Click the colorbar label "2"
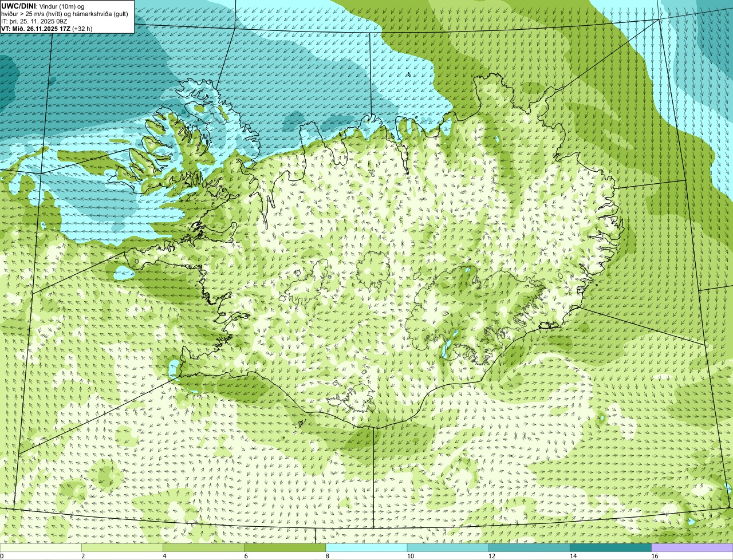733x560 pixels. click(83, 556)
